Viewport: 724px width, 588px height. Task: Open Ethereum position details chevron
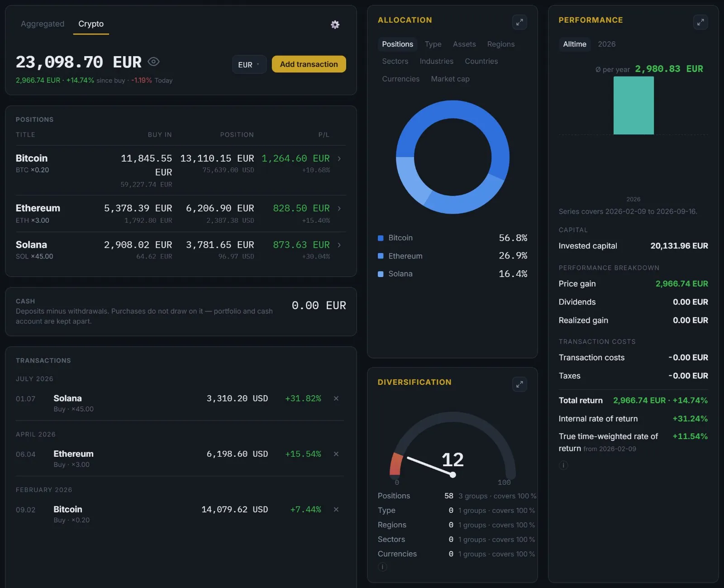click(339, 208)
